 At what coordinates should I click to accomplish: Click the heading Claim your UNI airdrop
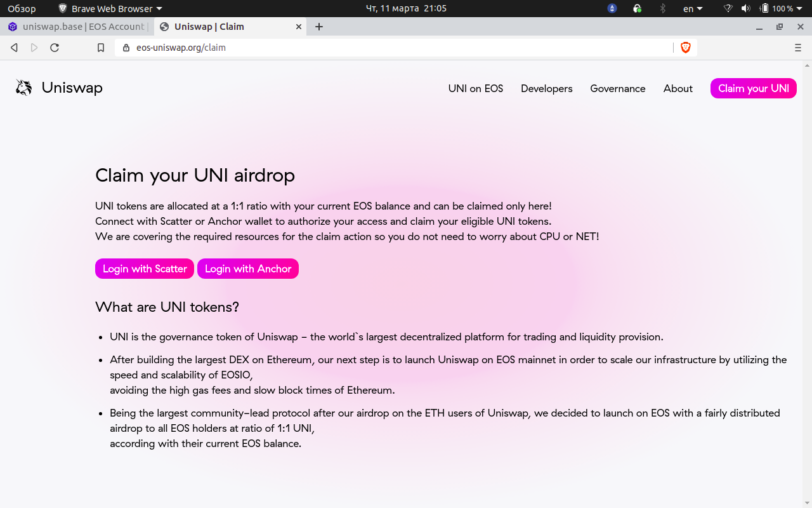point(195,175)
